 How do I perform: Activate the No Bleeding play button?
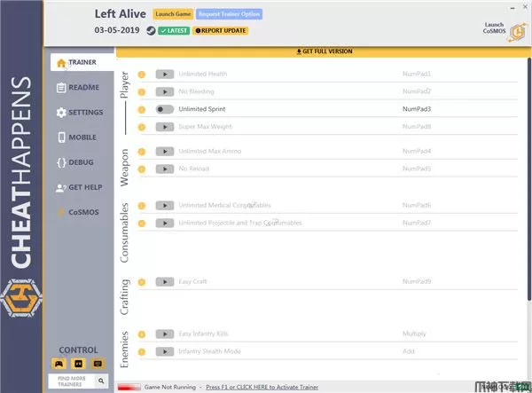click(x=165, y=91)
